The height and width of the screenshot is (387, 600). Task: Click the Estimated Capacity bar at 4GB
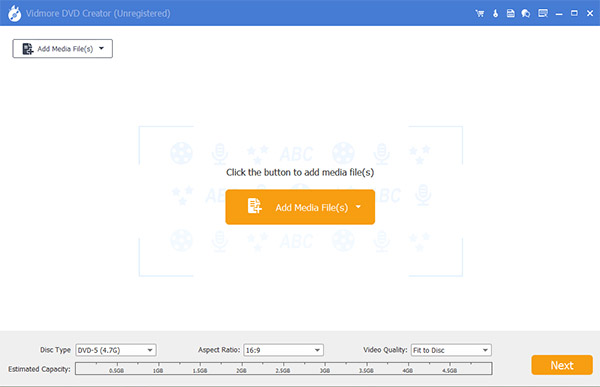point(408,368)
